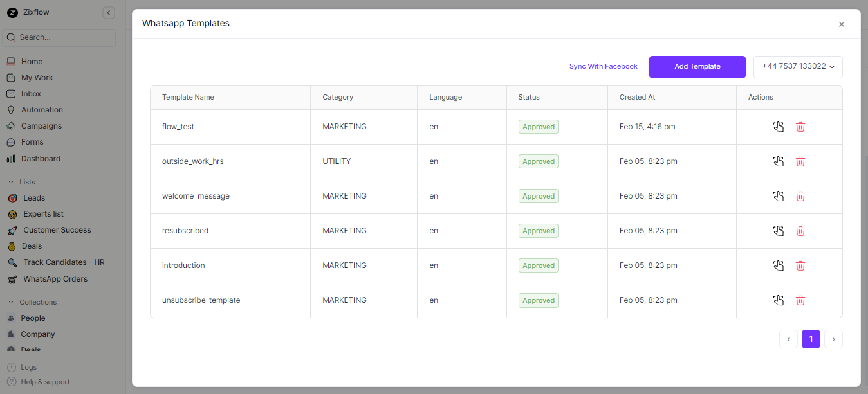Delete the flow_test template with trash icon

tap(800, 127)
